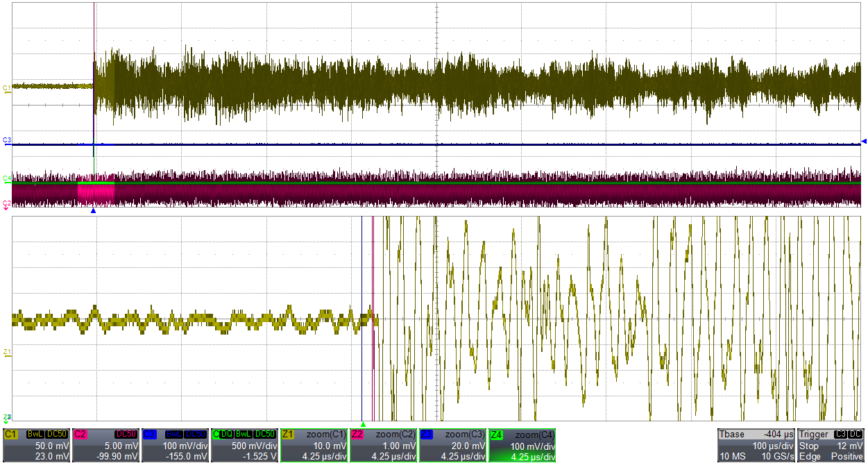868x463 pixels.
Task: Open the Tbase timebase descriptor
Action: pyautogui.click(x=756, y=445)
